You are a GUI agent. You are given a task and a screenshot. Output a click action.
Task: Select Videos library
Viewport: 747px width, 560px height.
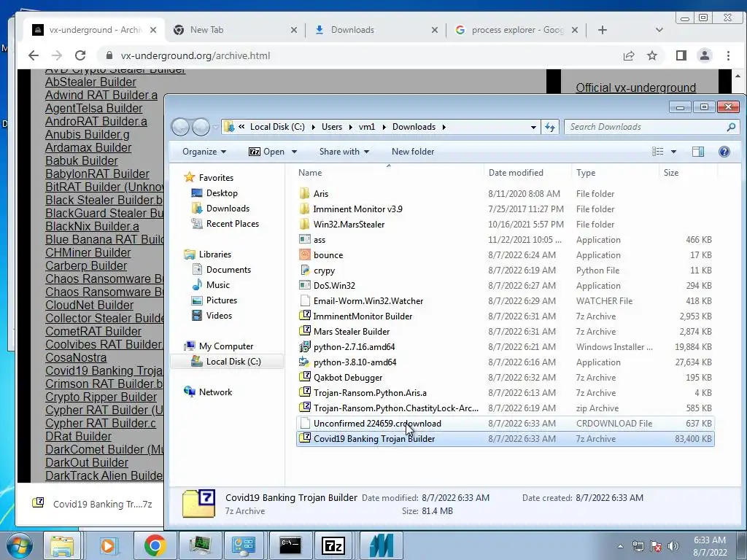click(219, 315)
